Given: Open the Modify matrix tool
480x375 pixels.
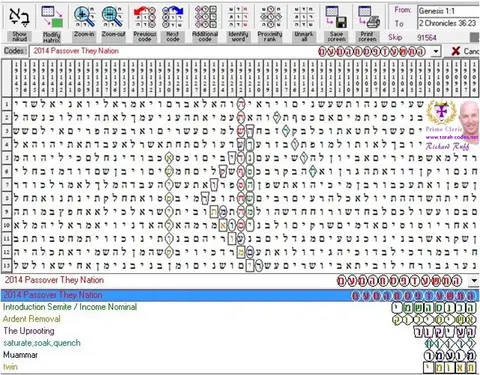Looking at the screenshot, I should click(52, 17).
